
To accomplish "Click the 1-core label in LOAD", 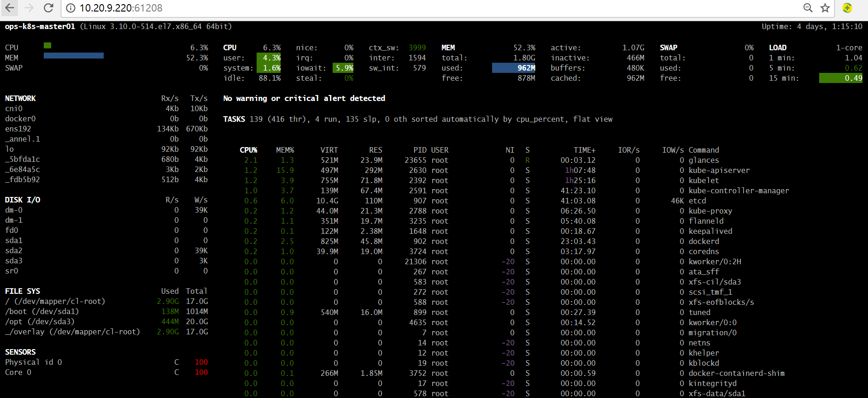I will 849,48.
